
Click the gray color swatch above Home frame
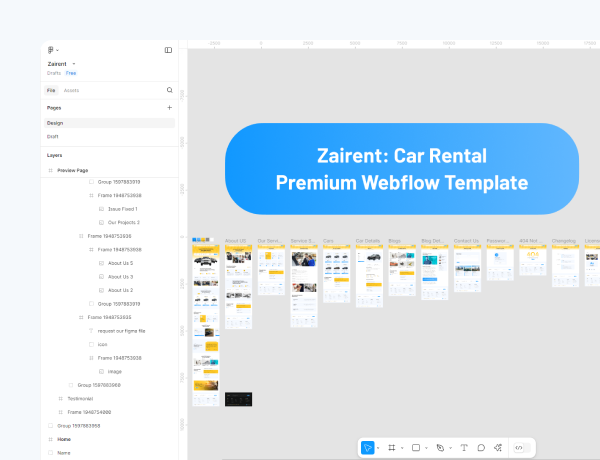[207, 240]
